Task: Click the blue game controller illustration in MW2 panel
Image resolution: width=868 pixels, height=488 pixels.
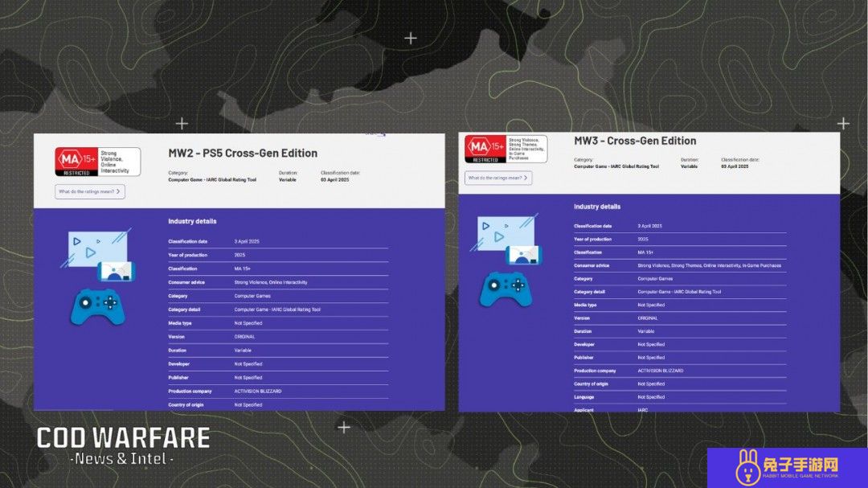Action: tap(98, 306)
